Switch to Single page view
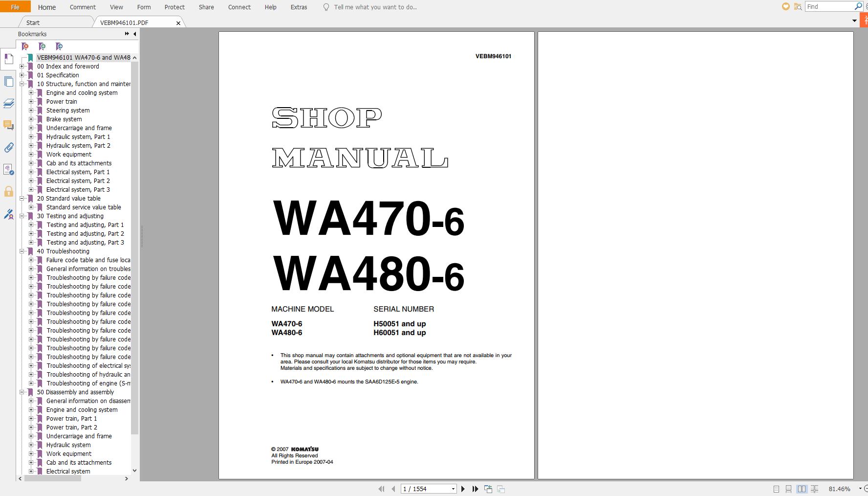 pos(776,489)
